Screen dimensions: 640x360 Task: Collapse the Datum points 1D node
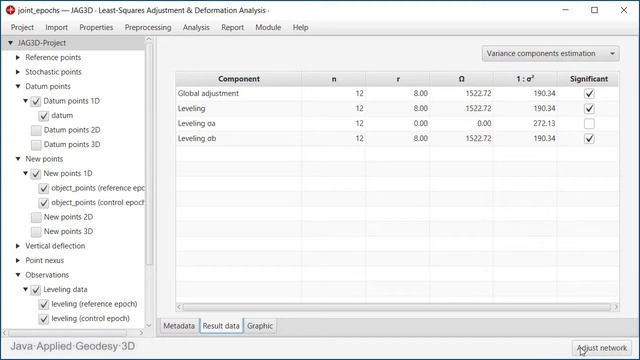[26, 101]
